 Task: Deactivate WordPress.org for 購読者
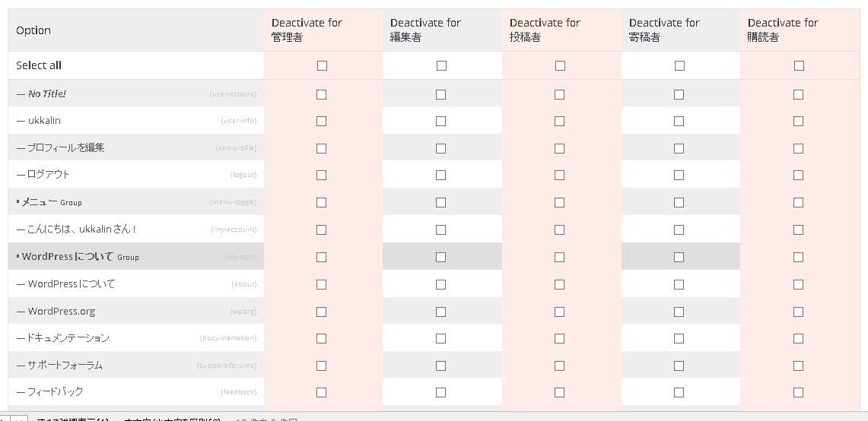coord(798,312)
